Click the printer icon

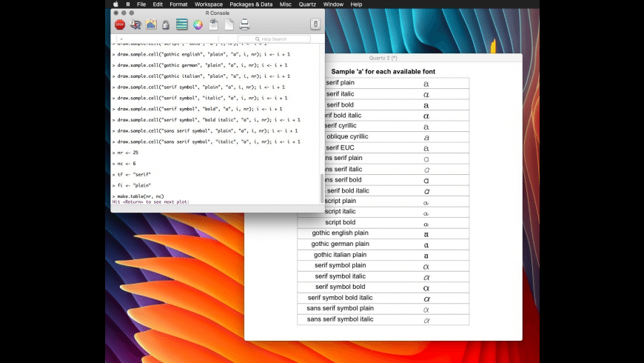coord(244,24)
